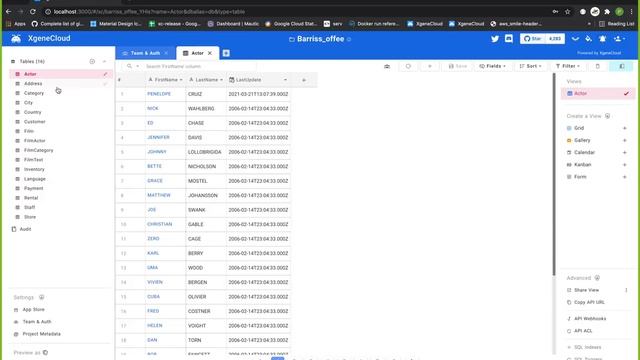The width and height of the screenshot is (640, 360).
Task: Click the Save button
Action: (458, 66)
